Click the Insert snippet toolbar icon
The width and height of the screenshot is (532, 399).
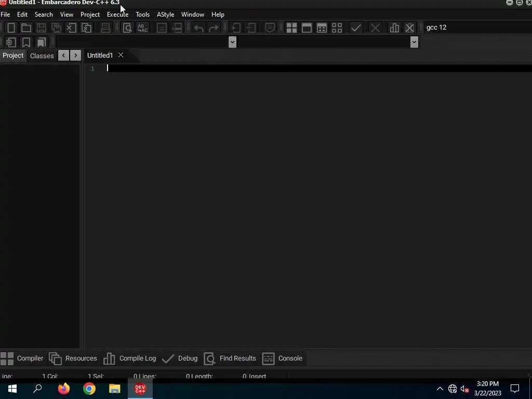tap(11, 43)
